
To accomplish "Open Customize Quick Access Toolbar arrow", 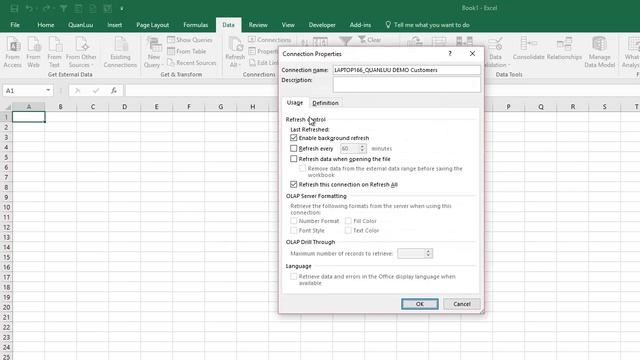I will 122,8.
